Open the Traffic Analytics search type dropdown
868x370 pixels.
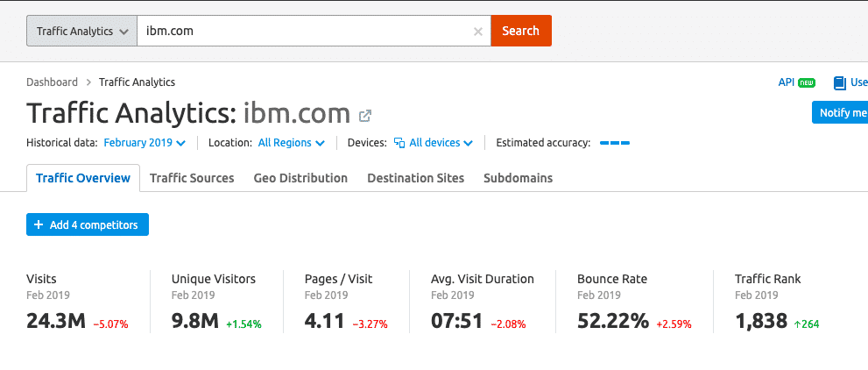coord(82,31)
